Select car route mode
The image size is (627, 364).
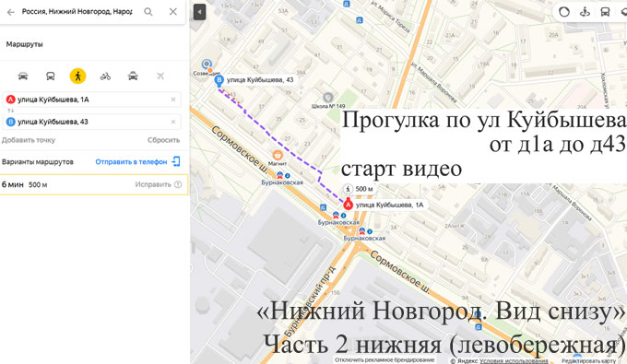click(x=23, y=76)
